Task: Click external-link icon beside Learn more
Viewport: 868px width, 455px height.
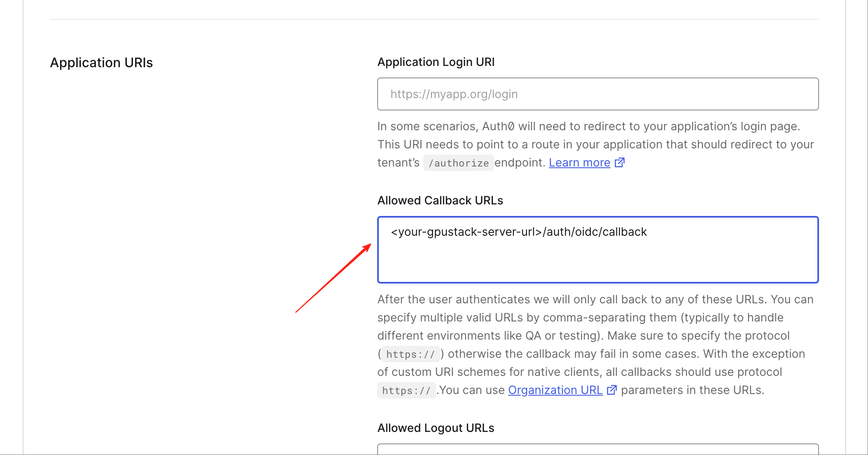Action: click(x=620, y=162)
